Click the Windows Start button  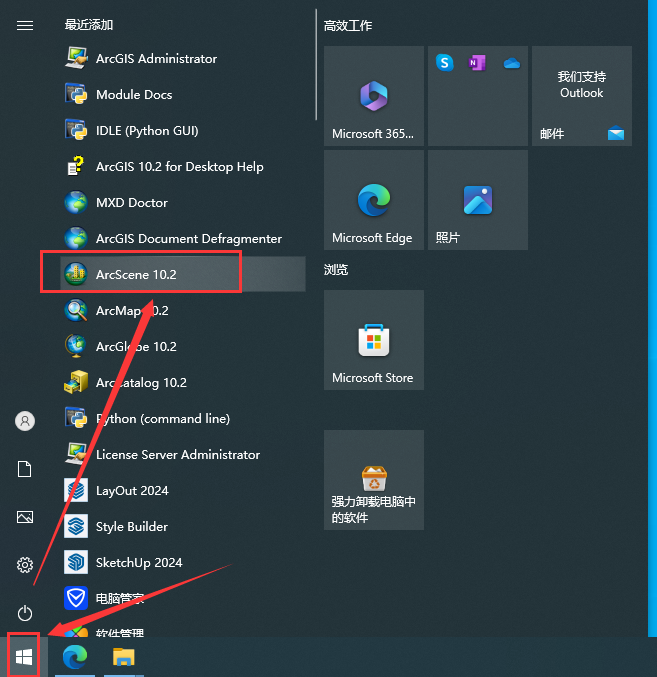24,656
